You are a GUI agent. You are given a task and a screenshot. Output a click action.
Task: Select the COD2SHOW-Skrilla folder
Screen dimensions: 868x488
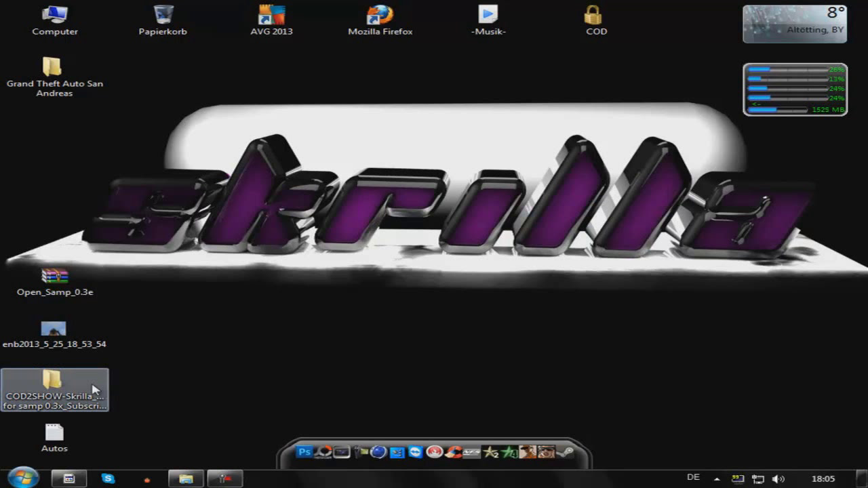tap(54, 390)
